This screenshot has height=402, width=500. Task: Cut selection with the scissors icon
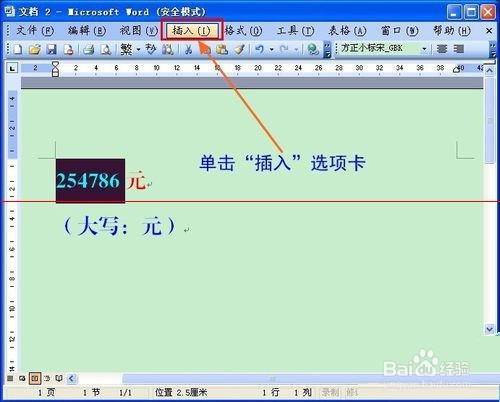189,49
